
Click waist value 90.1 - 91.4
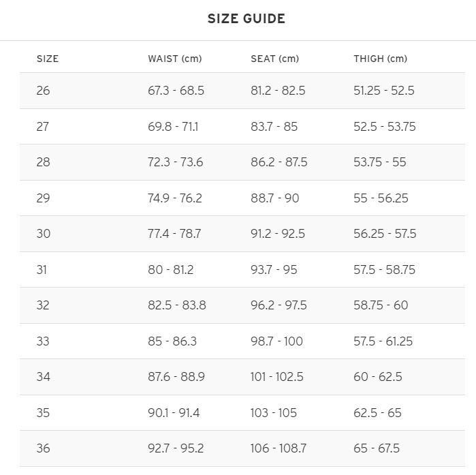click(174, 413)
